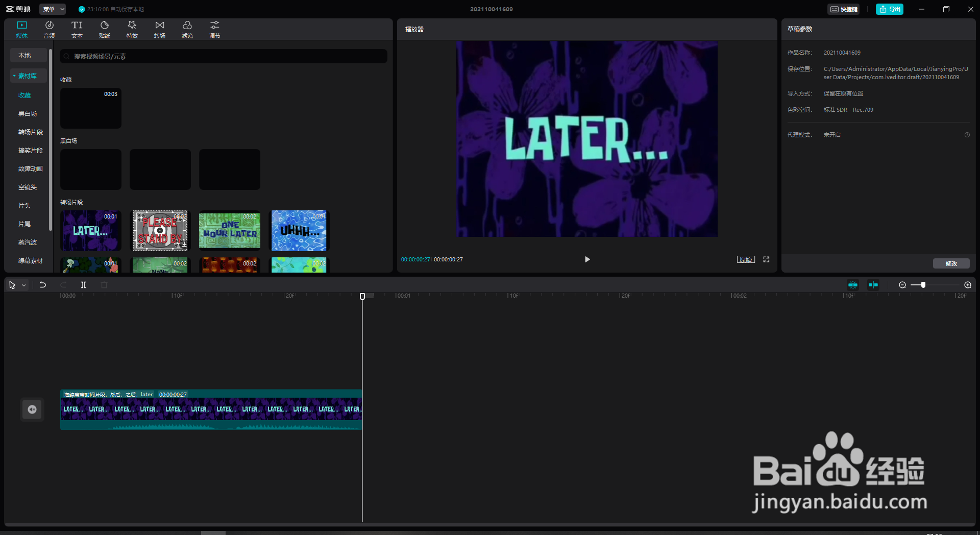The width and height of the screenshot is (980, 535).
Task: Select 故障动画 in the sidebar
Action: click(x=31, y=169)
